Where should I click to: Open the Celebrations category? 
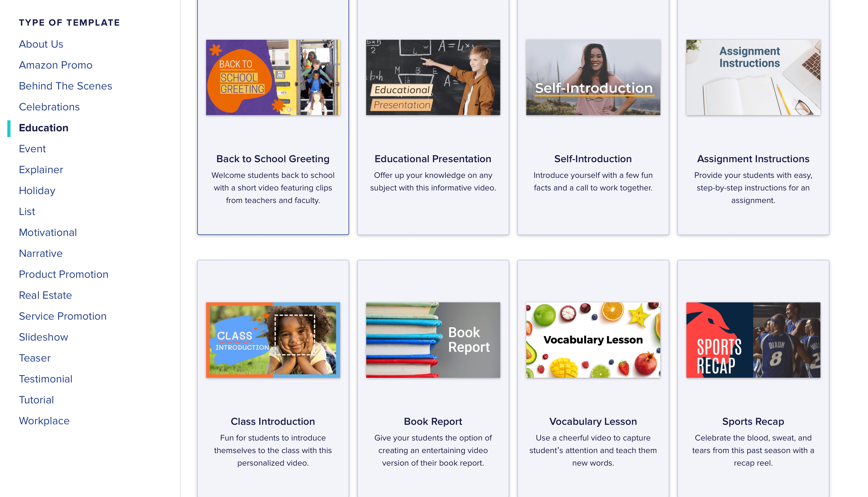point(49,107)
